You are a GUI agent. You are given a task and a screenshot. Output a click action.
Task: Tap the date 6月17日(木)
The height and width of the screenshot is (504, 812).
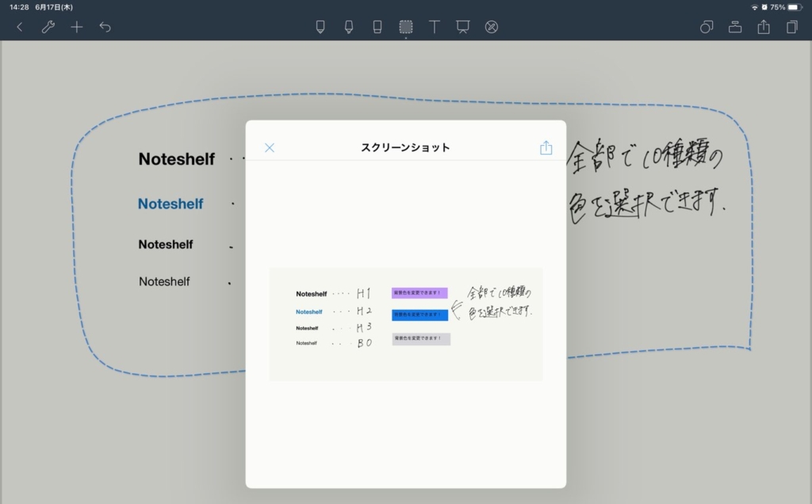pyautogui.click(x=54, y=7)
